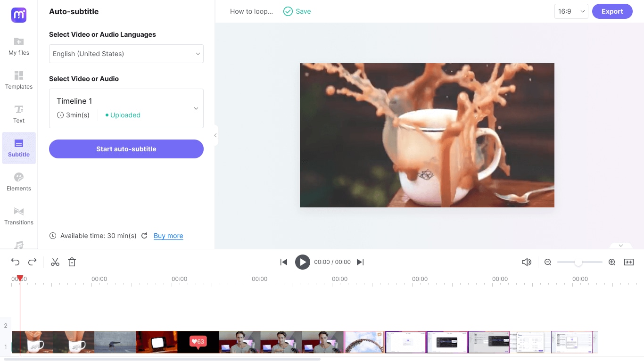The height and width of the screenshot is (362, 644).
Task: Select the heart 63 notification clip
Action: pos(198,342)
